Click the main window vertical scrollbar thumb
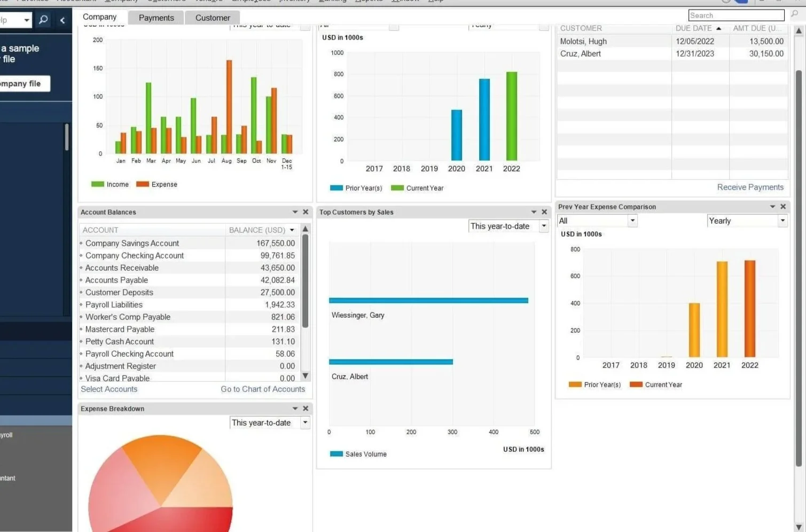 click(x=799, y=267)
